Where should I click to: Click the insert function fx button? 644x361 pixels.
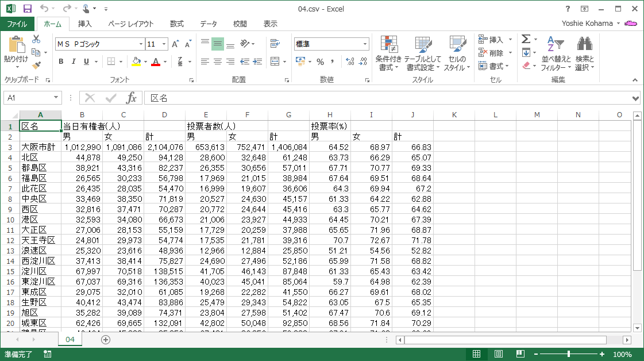(x=132, y=98)
